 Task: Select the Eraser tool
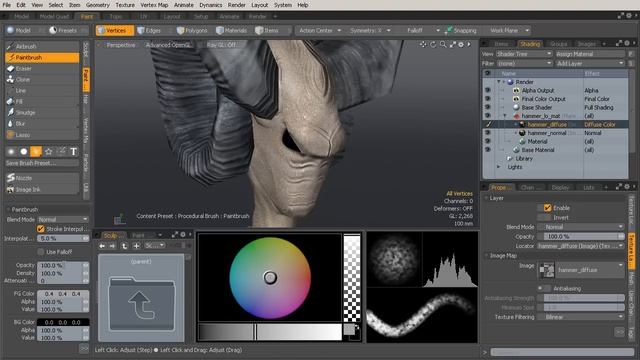[42, 69]
